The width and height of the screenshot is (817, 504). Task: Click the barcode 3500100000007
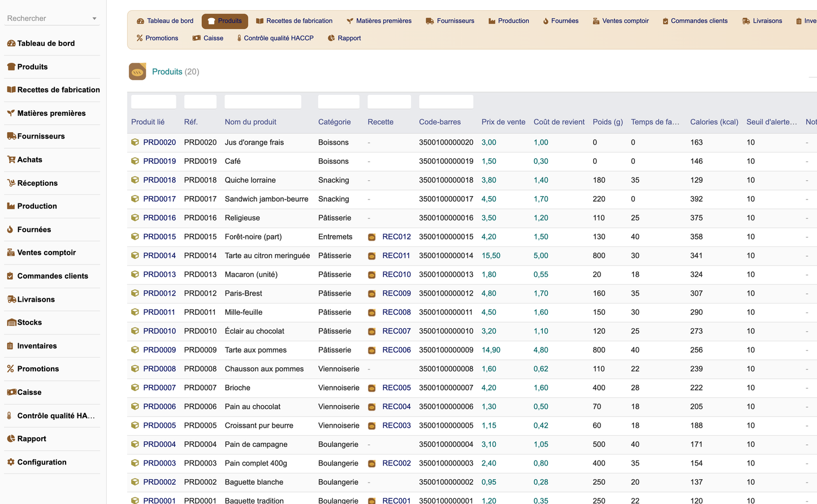446,388
